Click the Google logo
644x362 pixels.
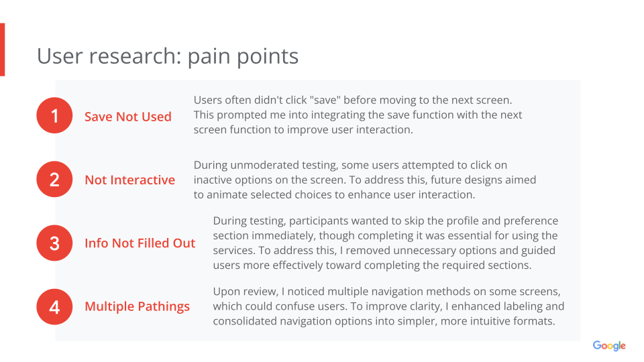(x=608, y=346)
